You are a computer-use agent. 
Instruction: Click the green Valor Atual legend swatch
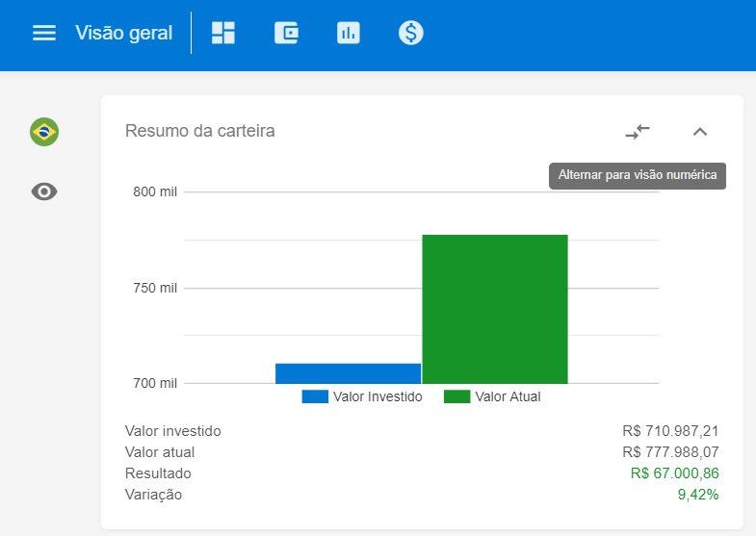click(x=456, y=396)
